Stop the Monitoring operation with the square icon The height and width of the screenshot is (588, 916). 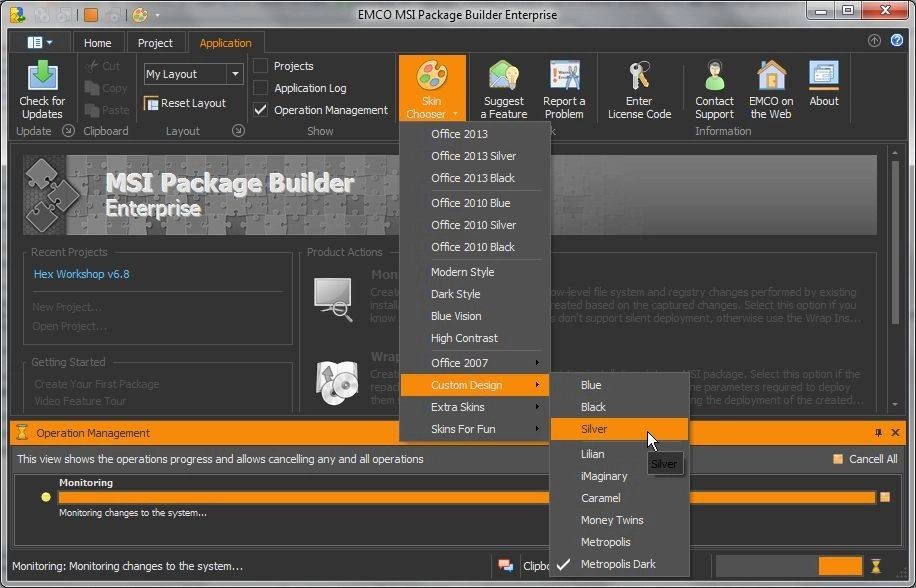885,497
